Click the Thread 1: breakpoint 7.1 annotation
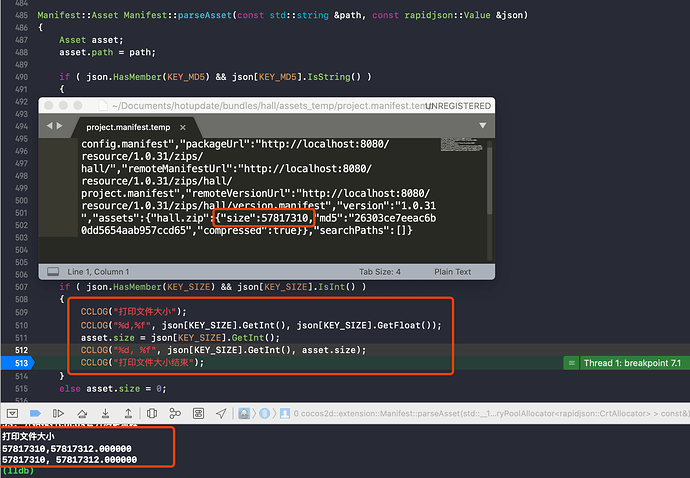This screenshot has width=690, height=478. tap(632, 363)
